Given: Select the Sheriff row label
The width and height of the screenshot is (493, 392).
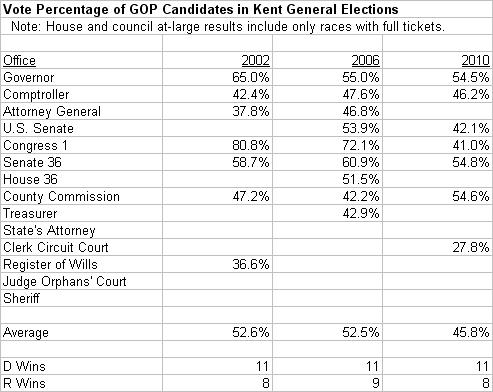Looking at the screenshot, I should (21, 298).
